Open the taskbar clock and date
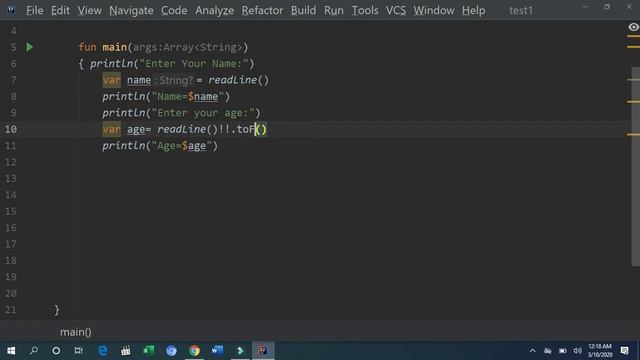The height and width of the screenshot is (360, 640). [600, 351]
